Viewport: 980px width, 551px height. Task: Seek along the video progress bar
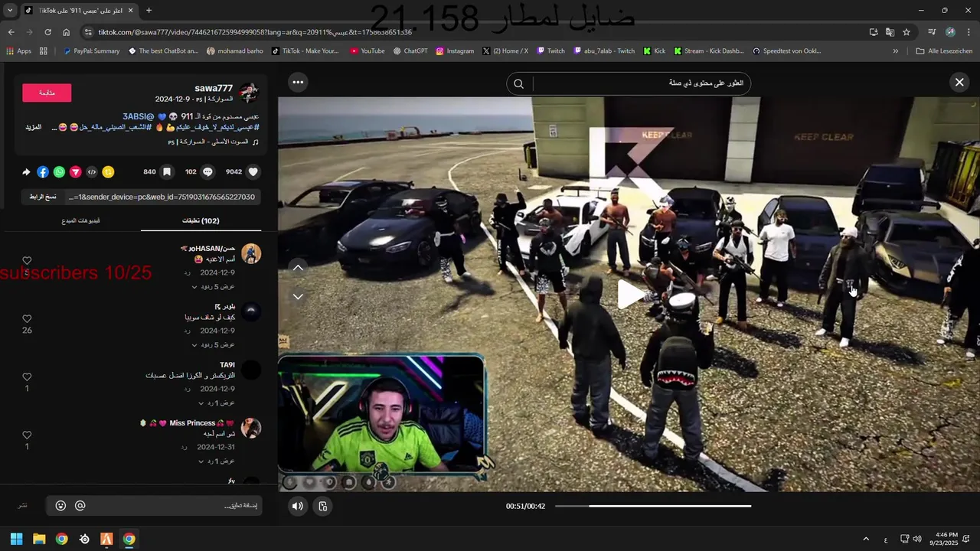coord(653,506)
